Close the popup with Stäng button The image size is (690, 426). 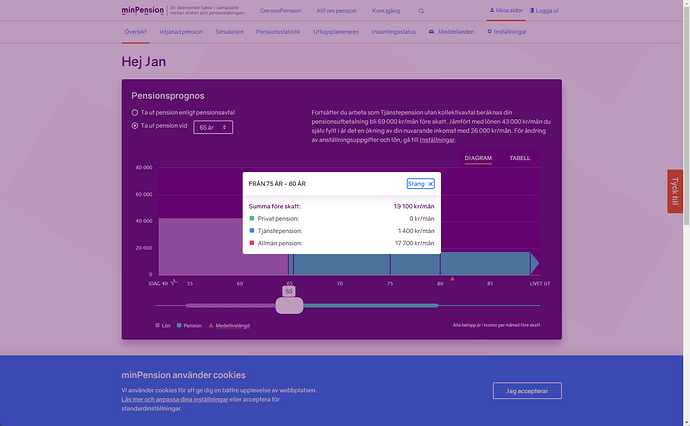[x=420, y=184]
